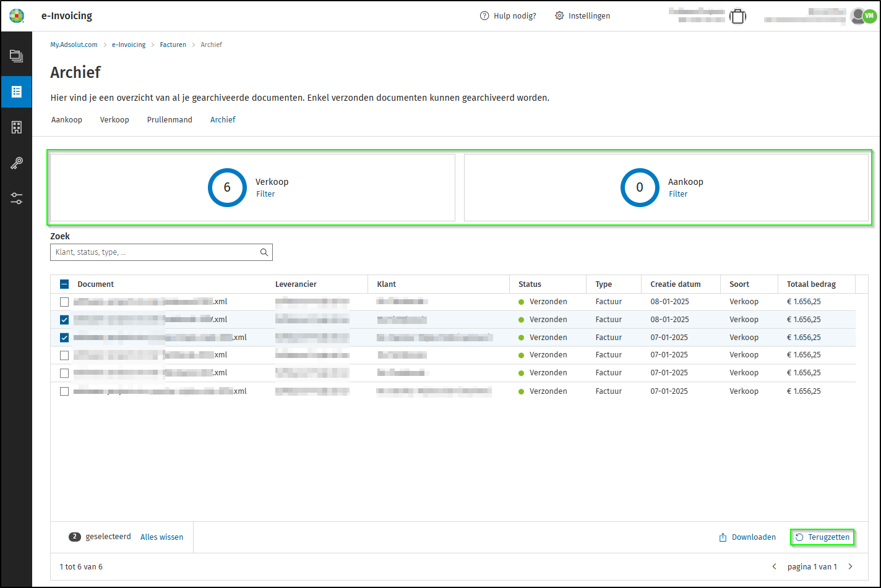881x588 pixels.
Task: Sort by the Creatie datum column header
Action: (675, 284)
